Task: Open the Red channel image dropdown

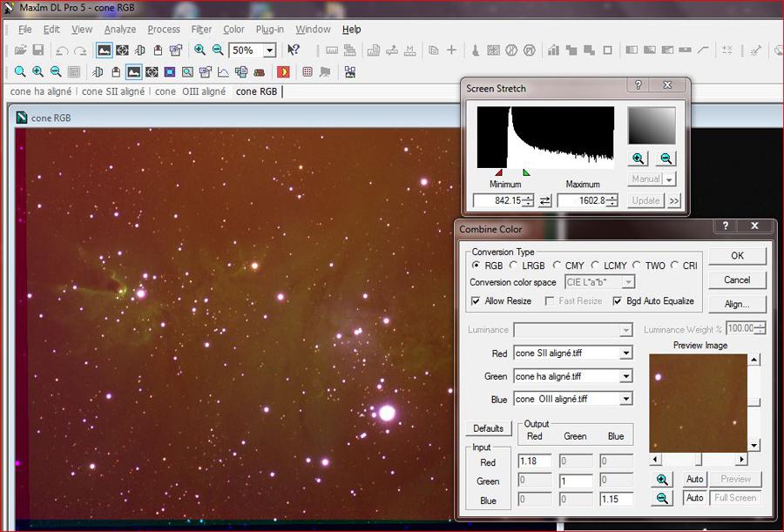Action: click(x=625, y=354)
